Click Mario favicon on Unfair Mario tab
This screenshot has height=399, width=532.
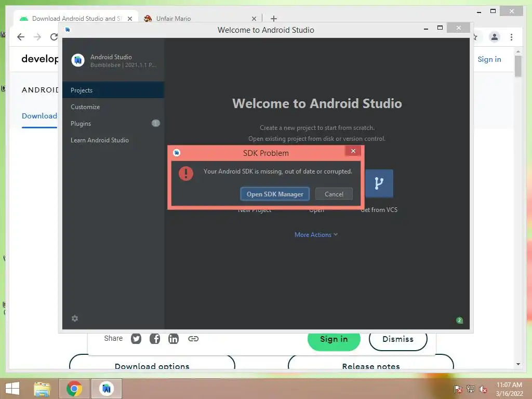(x=148, y=19)
